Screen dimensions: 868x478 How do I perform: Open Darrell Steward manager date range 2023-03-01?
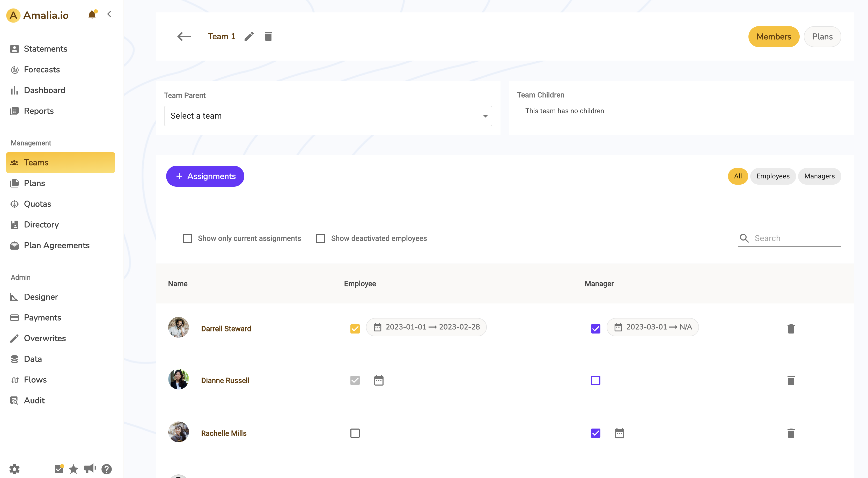click(653, 327)
